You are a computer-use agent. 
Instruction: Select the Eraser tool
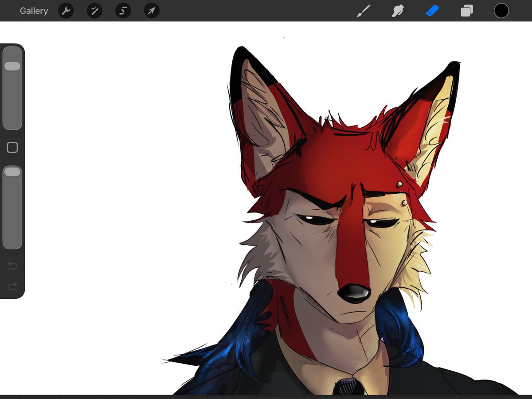[x=432, y=11]
